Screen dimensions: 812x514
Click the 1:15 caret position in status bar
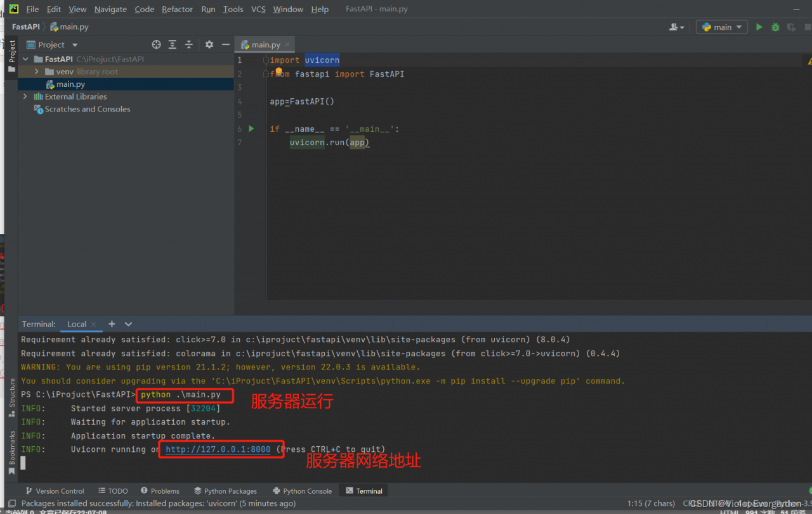point(651,503)
